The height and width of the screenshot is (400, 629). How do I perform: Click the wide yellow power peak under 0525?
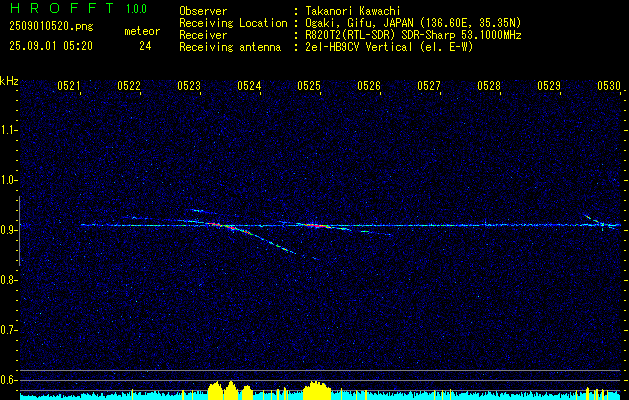317,389
